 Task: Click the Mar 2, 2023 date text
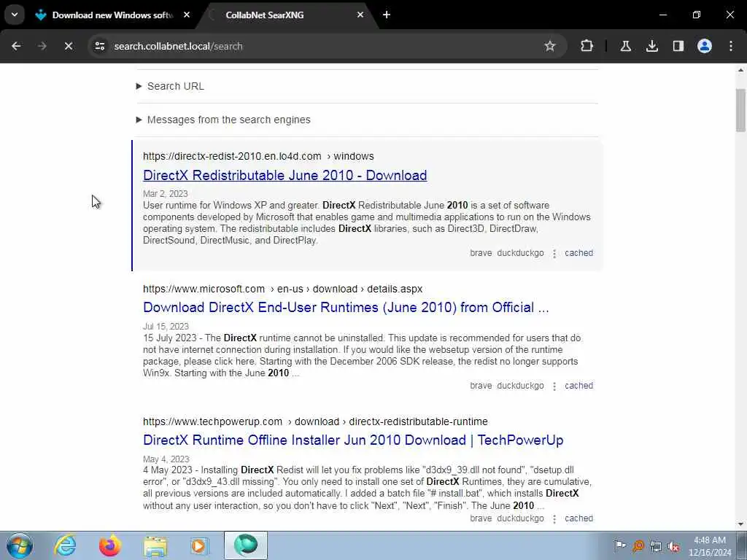[166, 194]
